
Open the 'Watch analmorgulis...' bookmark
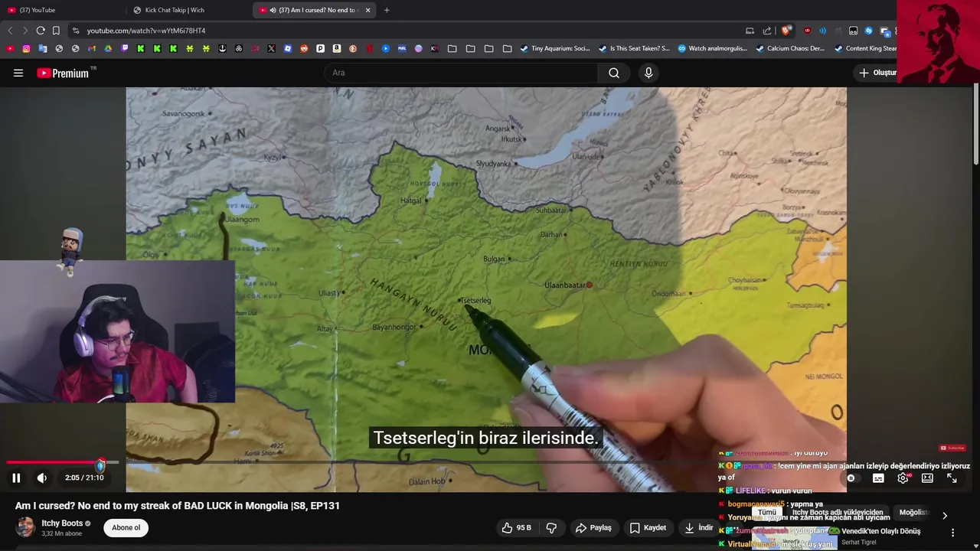pyautogui.click(x=712, y=48)
